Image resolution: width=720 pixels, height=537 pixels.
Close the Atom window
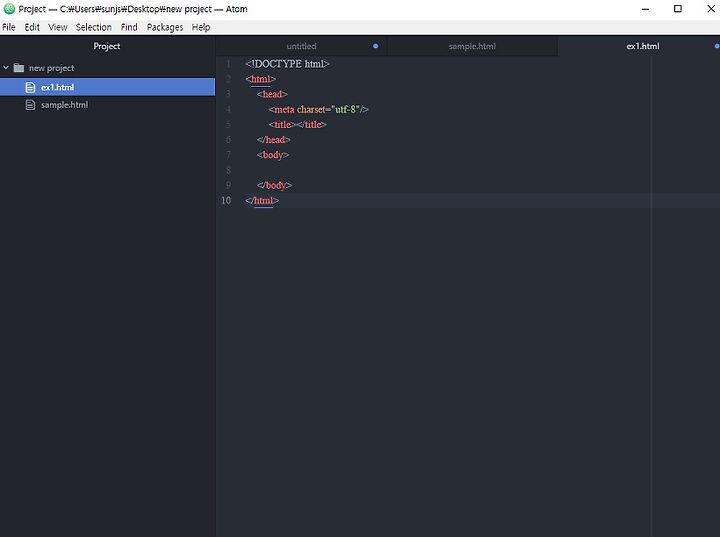pos(711,9)
